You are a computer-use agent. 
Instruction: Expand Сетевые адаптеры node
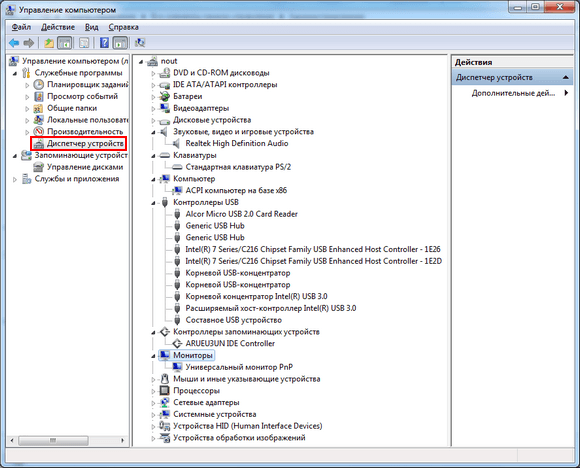pyautogui.click(x=153, y=403)
